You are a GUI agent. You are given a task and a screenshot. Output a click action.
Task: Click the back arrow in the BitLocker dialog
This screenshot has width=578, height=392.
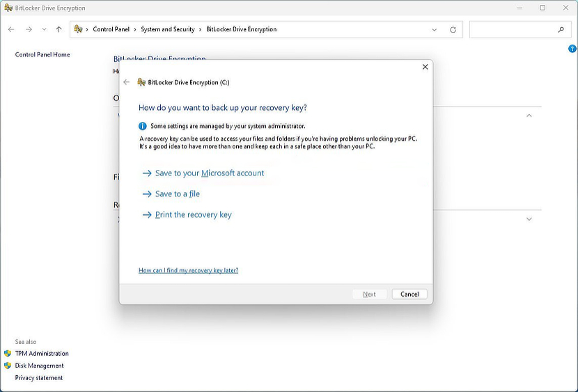[126, 82]
